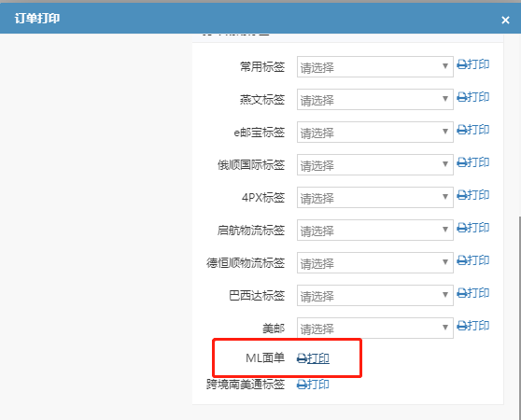This screenshot has width=521, height=420.
Task: Open the 常用标签 dropdown
Action: pyautogui.click(x=375, y=67)
